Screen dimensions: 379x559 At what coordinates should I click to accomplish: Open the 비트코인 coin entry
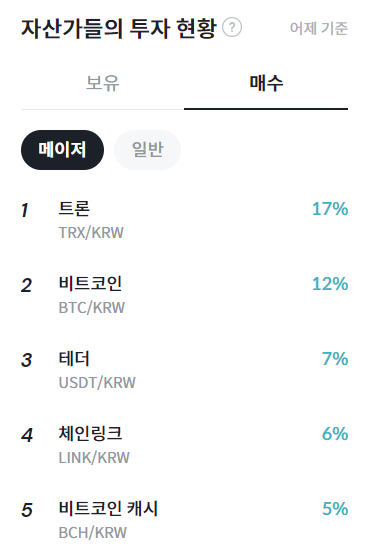coord(184,295)
